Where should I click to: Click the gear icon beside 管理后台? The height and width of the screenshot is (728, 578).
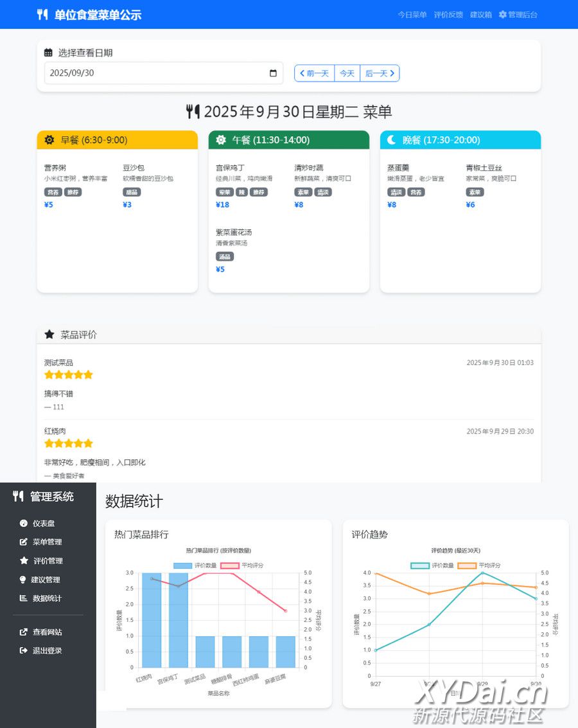503,15
